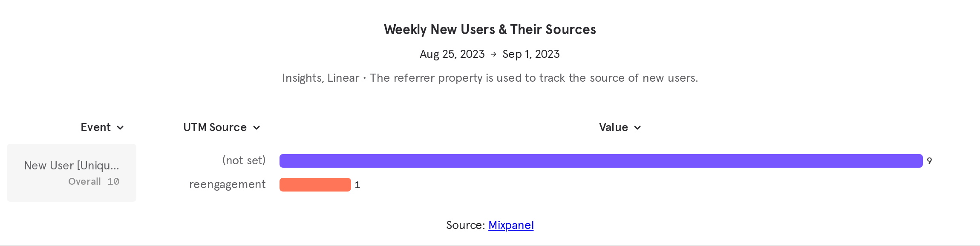Select the chart title text
The image size is (980, 246).
tap(490, 29)
